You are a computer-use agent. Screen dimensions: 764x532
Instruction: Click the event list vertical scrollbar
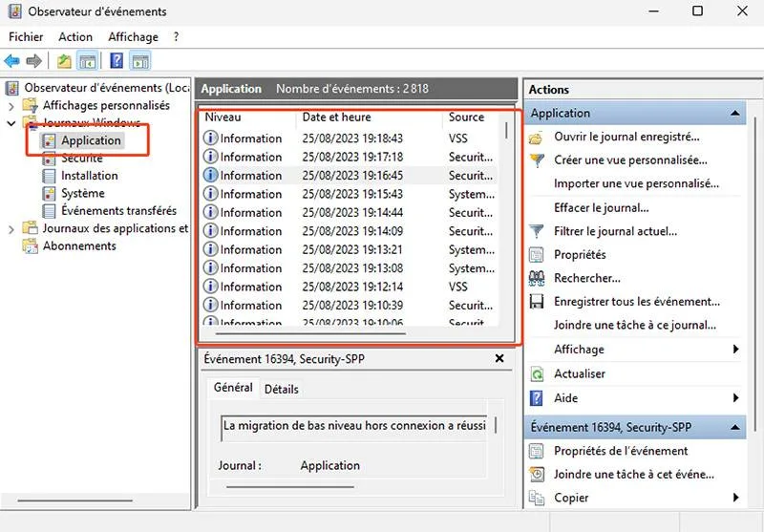click(507, 131)
